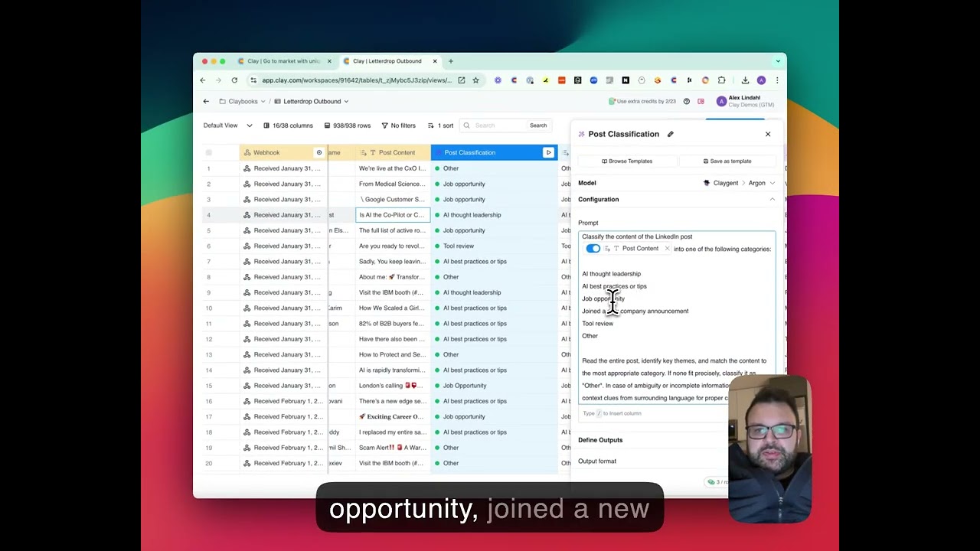The width and height of the screenshot is (980, 551).
Task: Switch to the Clay Go to market tab
Action: (x=283, y=61)
